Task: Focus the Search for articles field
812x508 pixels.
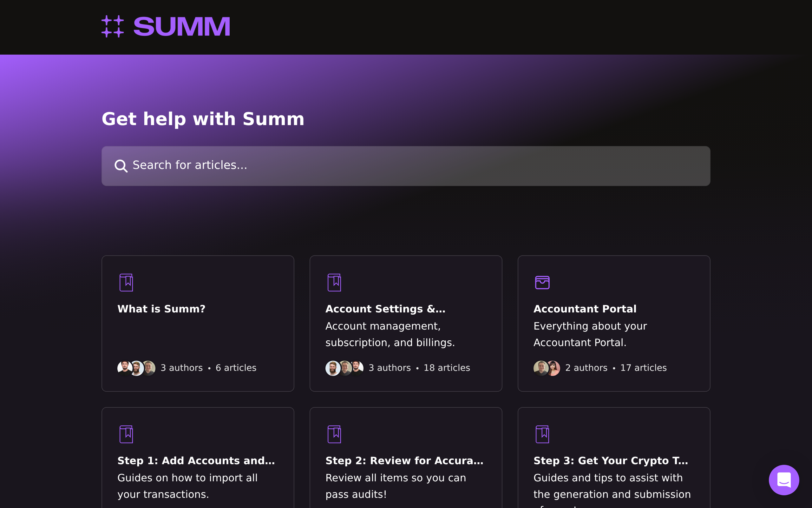Action: (x=406, y=166)
